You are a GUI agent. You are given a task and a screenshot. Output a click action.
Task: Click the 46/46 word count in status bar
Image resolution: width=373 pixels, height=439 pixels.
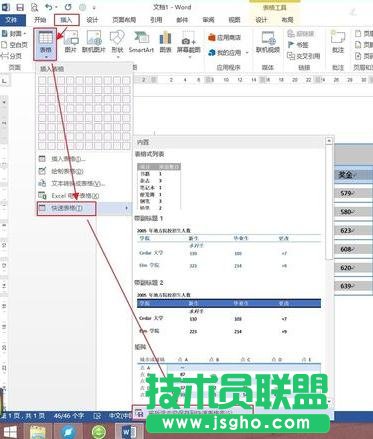click(x=69, y=416)
